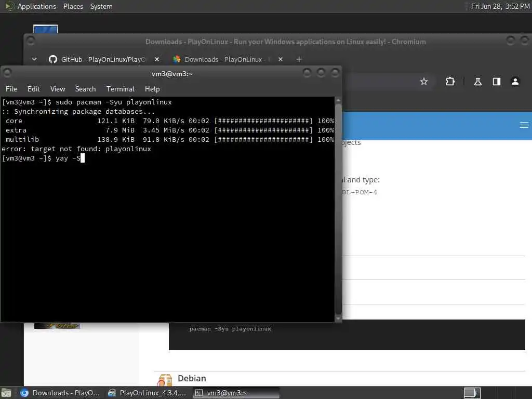Open the Applications menu in top panel

tap(37, 6)
